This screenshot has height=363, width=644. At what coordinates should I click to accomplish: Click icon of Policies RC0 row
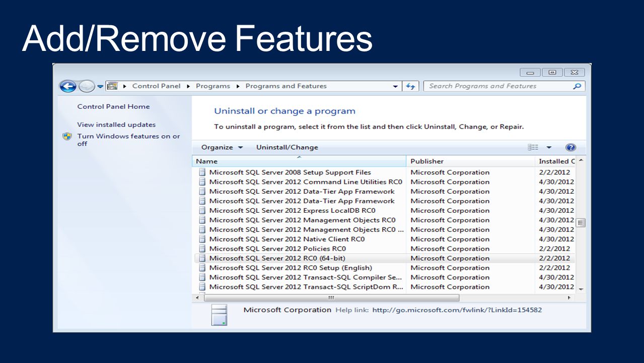[202, 249]
